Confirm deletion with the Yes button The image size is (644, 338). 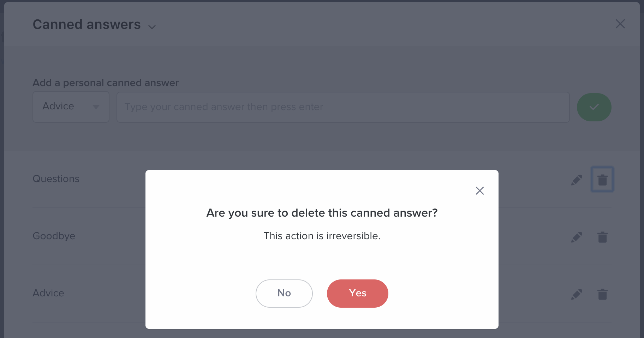tap(357, 293)
